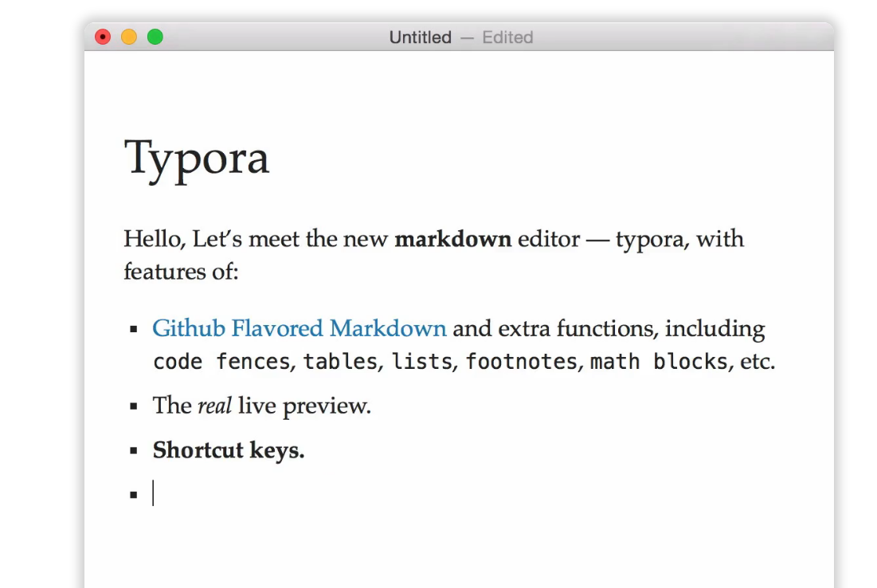Viewport: 877px width, 588px height.
Task: Click the inline code text tables
Action: point(341,362)
